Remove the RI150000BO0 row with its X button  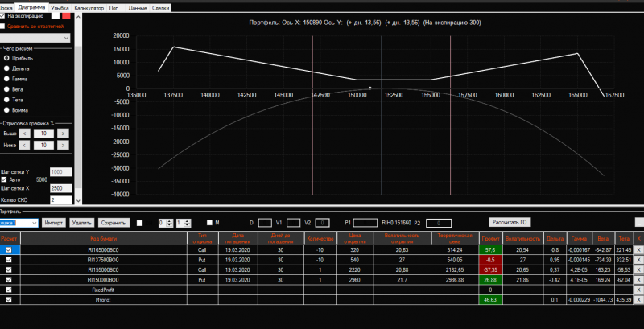click(x=638, y=280)
